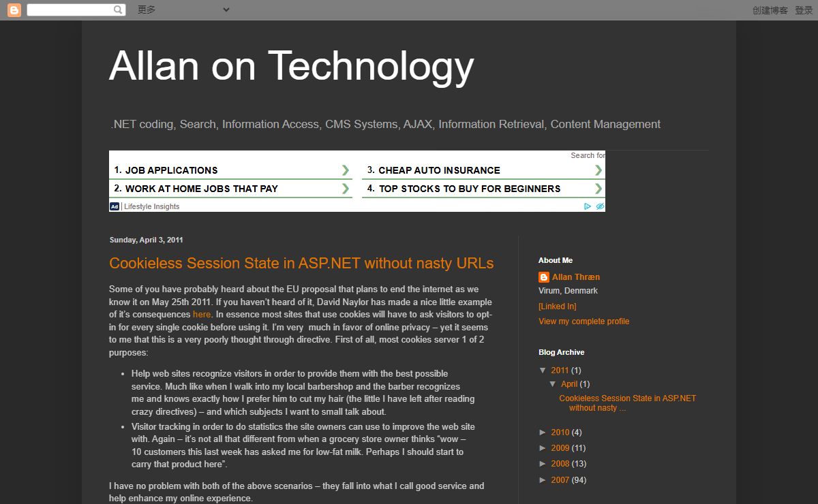Open the Cookieless Session State post title
The width and height of the screenshot is (818, 504).
[301, 264]
